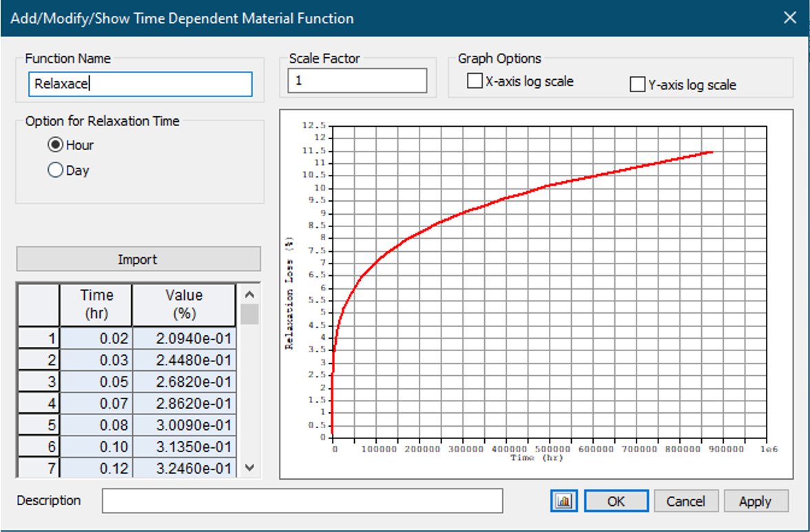Click the Scale Factor input field
810x532 pixels.
coord(357,81)
